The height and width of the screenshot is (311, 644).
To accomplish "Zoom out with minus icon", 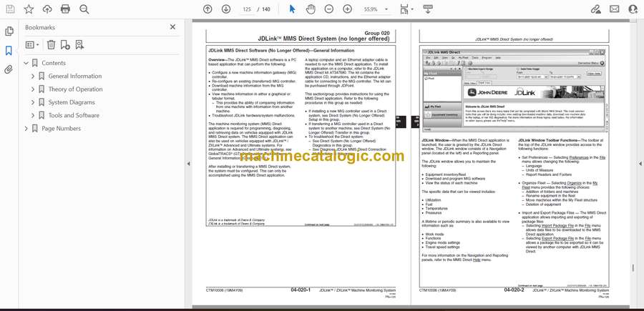I will point(329,9).
